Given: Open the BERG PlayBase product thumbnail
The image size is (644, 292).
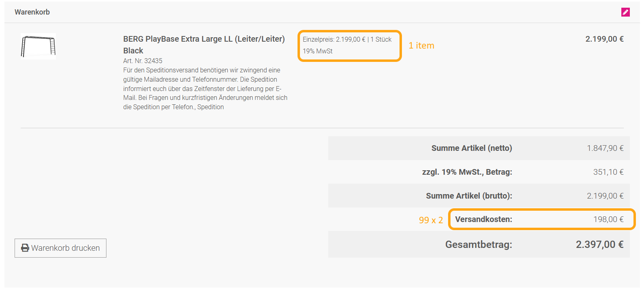Looking at the screenshot, I should click(38, 46).
